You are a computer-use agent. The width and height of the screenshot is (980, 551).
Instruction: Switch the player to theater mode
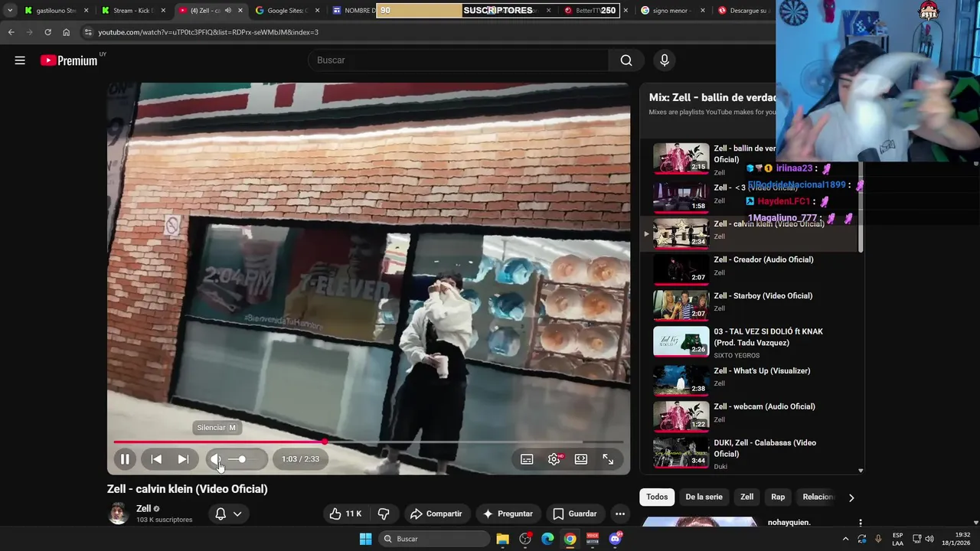581,459
